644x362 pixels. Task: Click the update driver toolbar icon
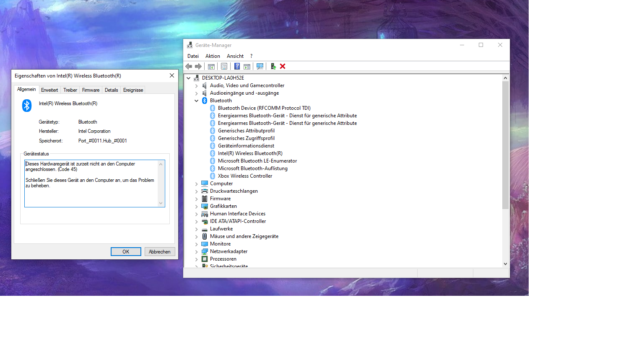273,66
